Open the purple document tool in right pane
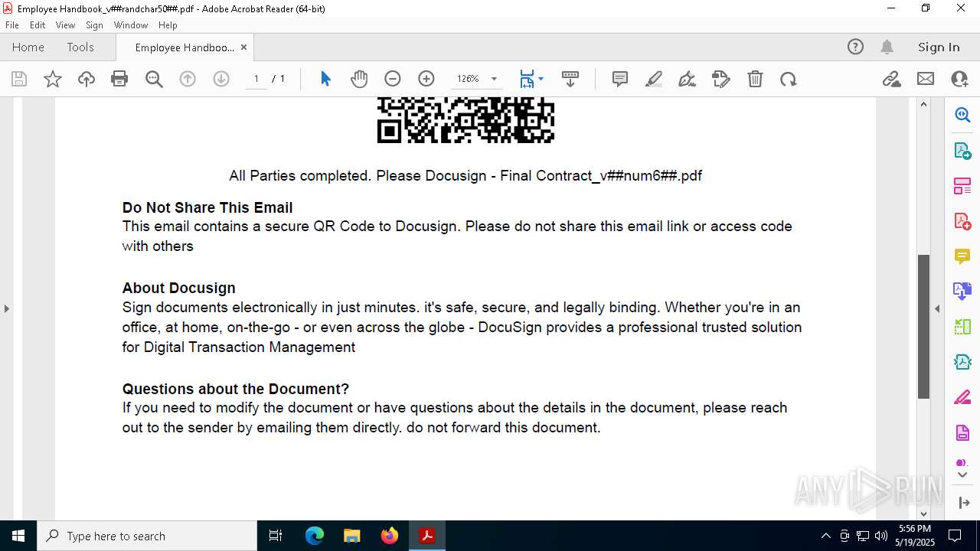Screen dimensions: 980x551 pyautogui.click(x=962, y=433)
